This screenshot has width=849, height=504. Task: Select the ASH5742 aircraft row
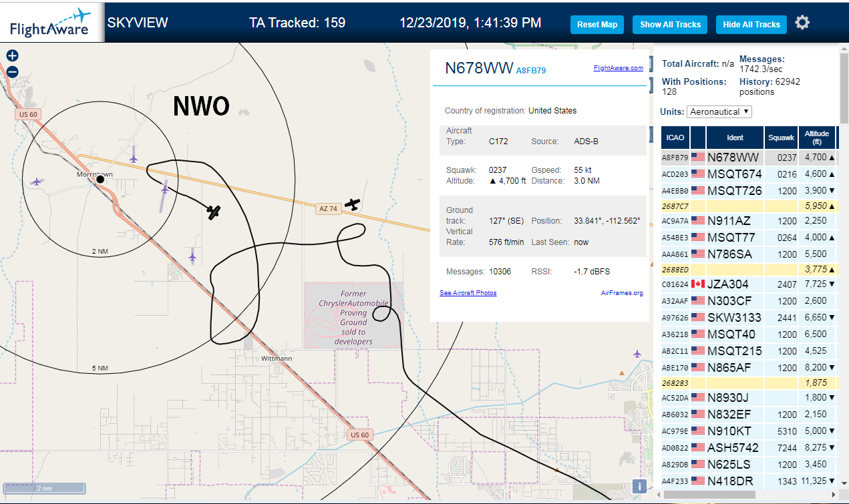748,448
